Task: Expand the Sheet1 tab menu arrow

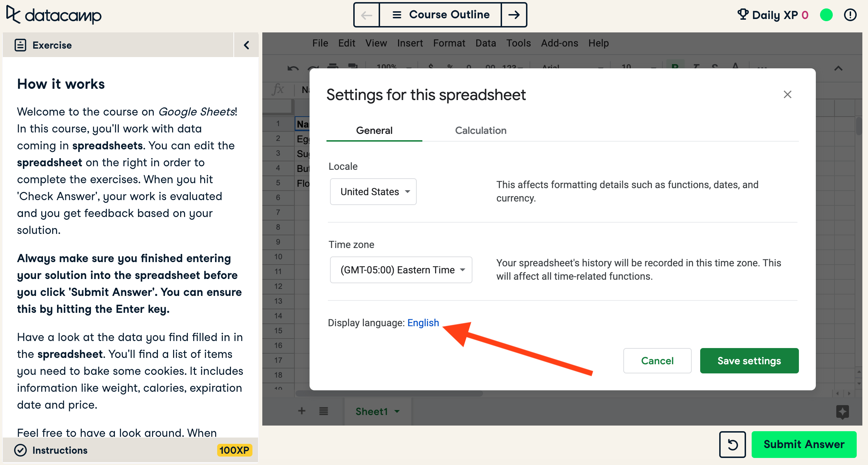Action: 397,411
